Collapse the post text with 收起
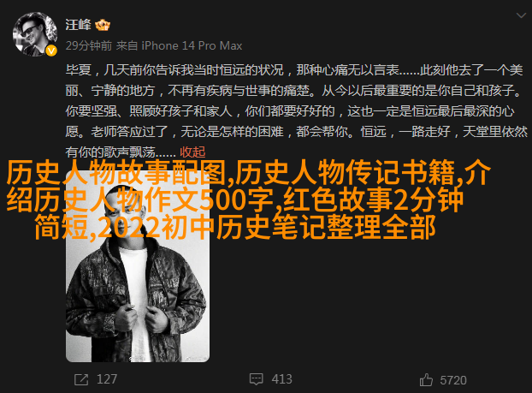The width and height of the screenshot is (532, 393). [192, 152]
